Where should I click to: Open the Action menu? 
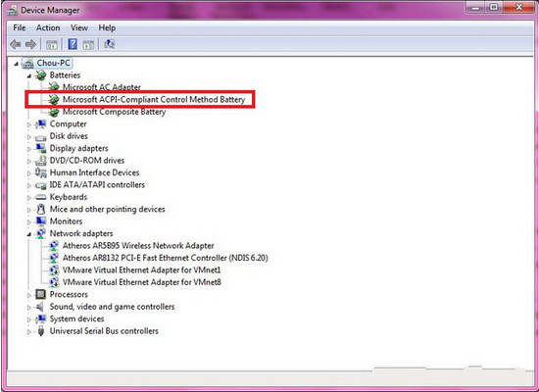tap(48, 27)
